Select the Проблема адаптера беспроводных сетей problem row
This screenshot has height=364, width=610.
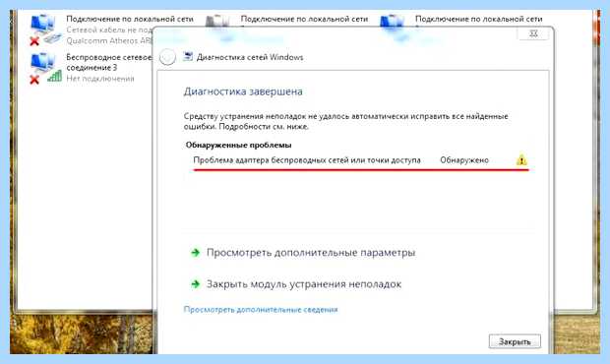coord(360,160)
